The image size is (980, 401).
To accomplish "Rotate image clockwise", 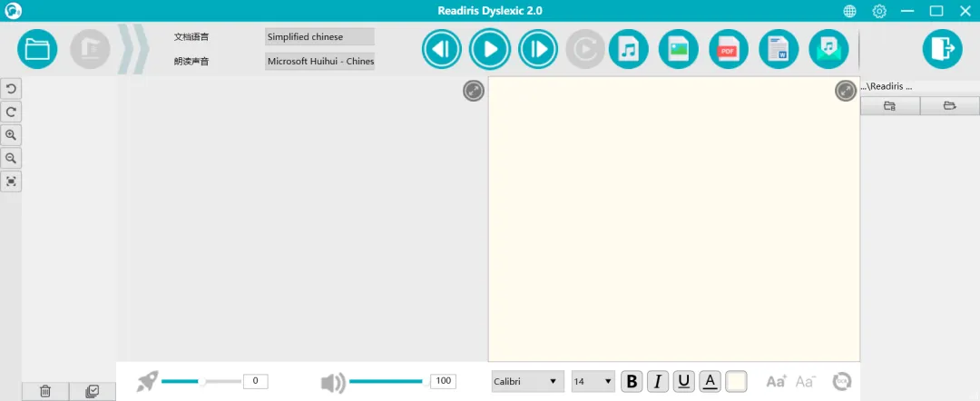I will click(x=11, y=112).
